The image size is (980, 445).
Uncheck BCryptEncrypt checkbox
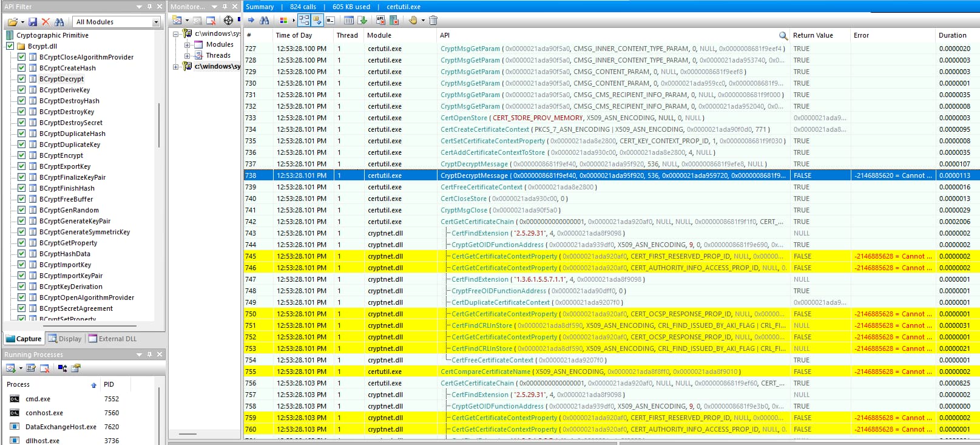click(x=22, y=155)
